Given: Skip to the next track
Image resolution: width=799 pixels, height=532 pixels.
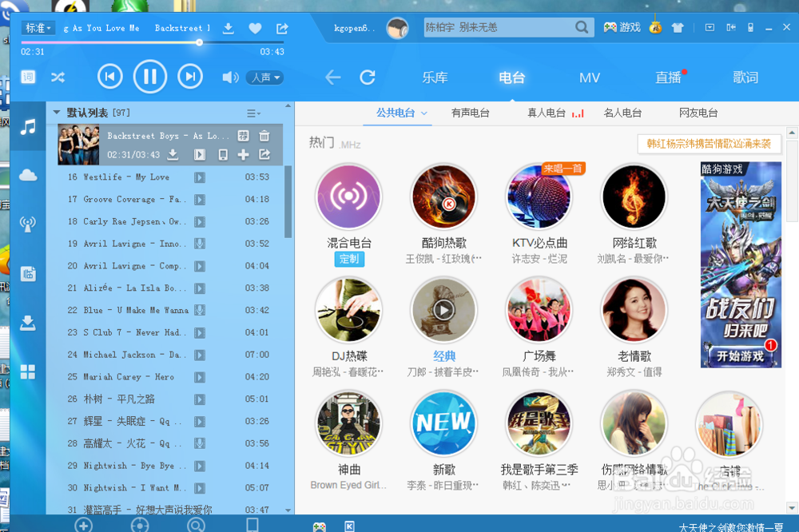Looking at the screenshot, I should tap(190, 77).
